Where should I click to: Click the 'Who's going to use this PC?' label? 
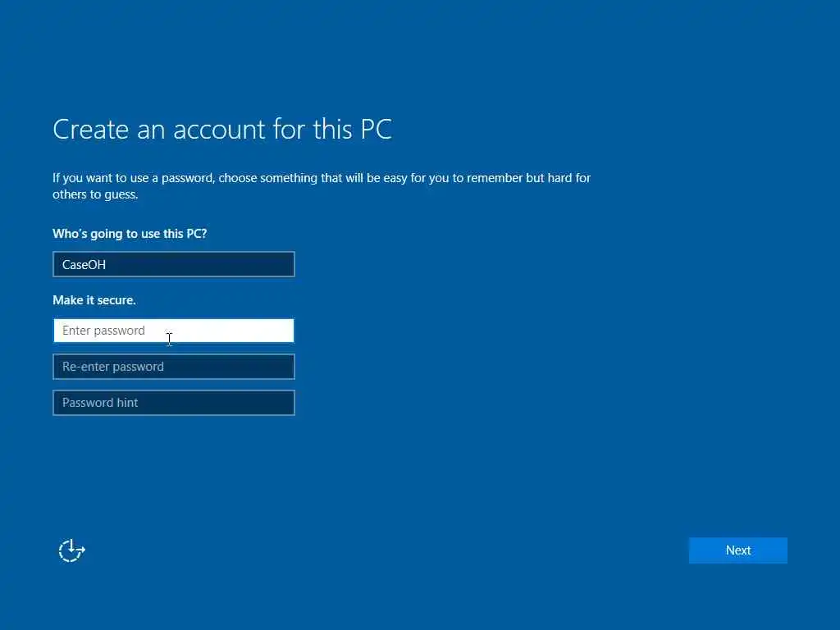tap(130, 234)
